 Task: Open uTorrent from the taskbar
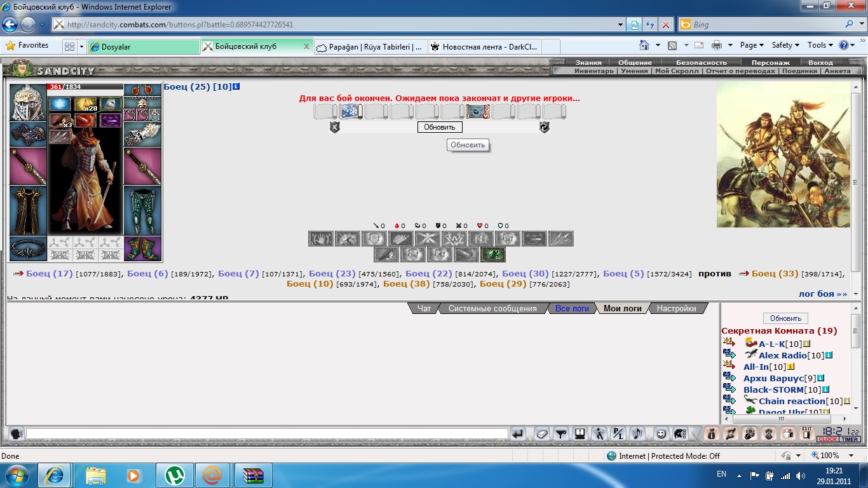click(x=175, y=475)
